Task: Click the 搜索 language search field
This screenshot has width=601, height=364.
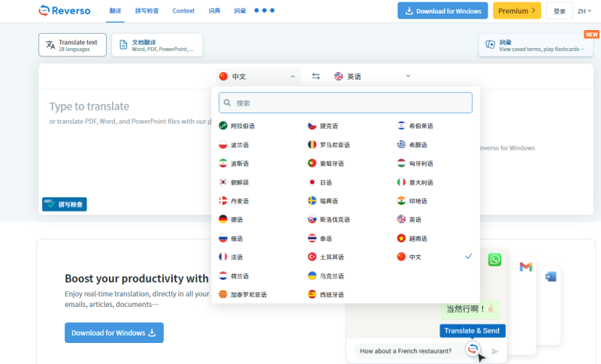Action: tap(346, 103)
